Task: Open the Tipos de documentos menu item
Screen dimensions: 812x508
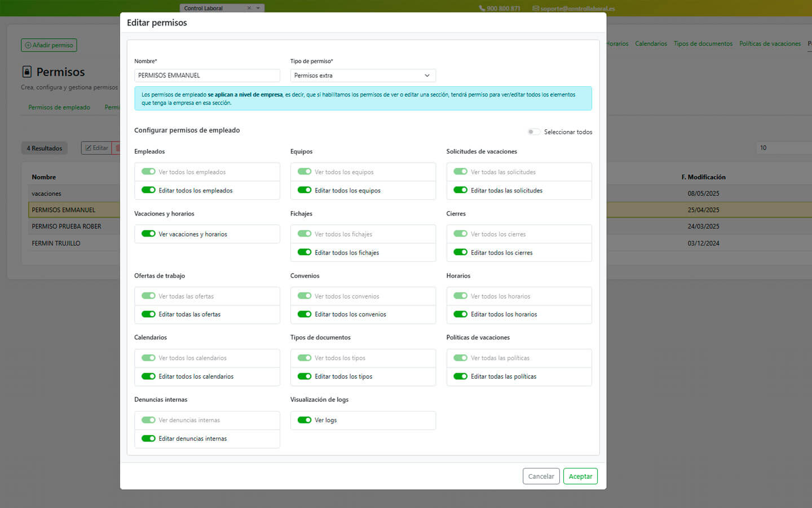Action: tap(703, 43)
